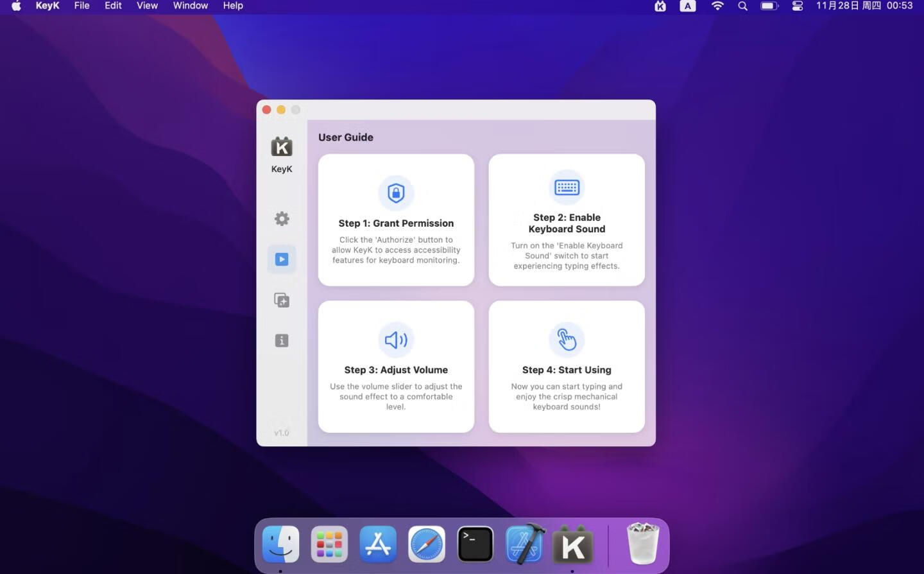The width and height of the screenshot is (924, 574).
Task: Open the settings gear tab in KeyK sidebar
Action: (x=282, y=219)
